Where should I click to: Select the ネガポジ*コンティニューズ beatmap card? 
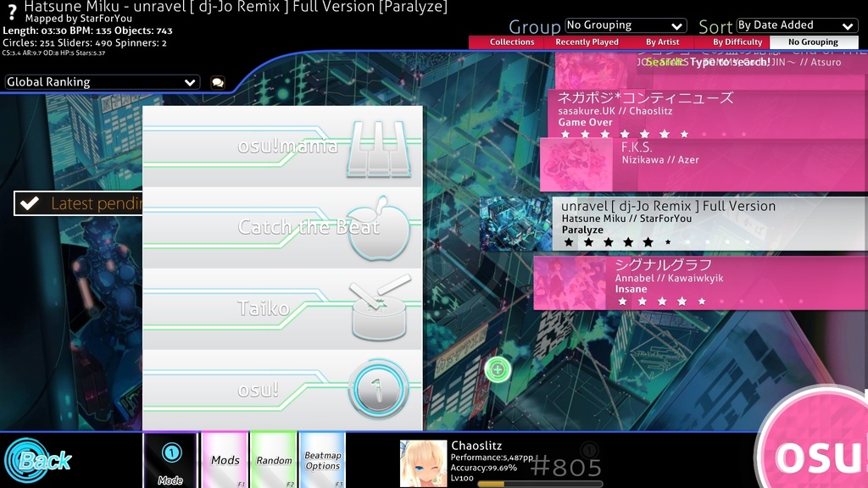(x=708, y=114)
